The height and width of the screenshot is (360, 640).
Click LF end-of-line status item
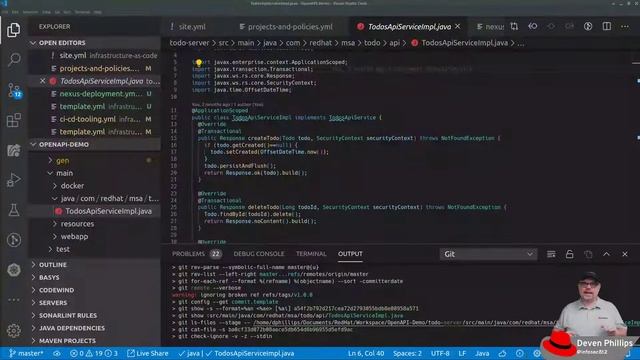(462, 353)
